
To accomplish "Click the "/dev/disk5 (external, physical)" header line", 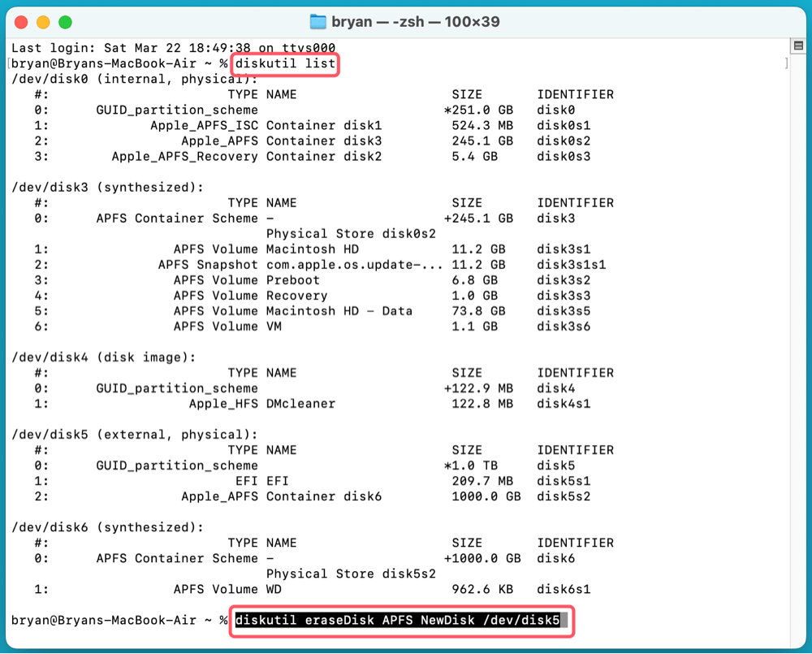I will [x=134, y=435].
